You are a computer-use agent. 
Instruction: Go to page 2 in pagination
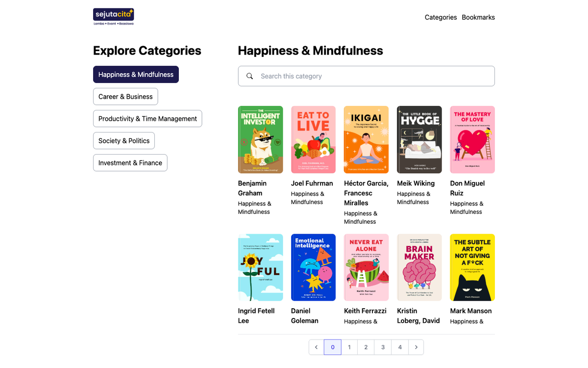pos(366,347)
